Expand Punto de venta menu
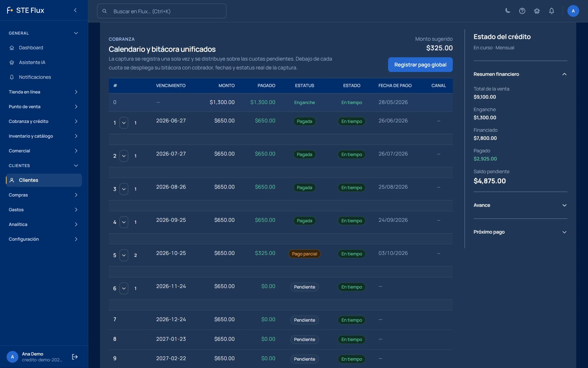Screen dimensions: 588x368 [x=44, y=106]
